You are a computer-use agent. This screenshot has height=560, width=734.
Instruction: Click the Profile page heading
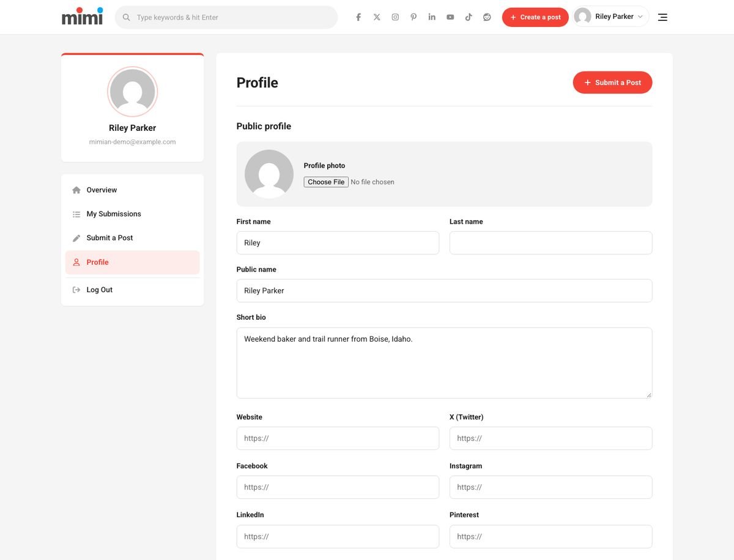(x=258, y=83)
